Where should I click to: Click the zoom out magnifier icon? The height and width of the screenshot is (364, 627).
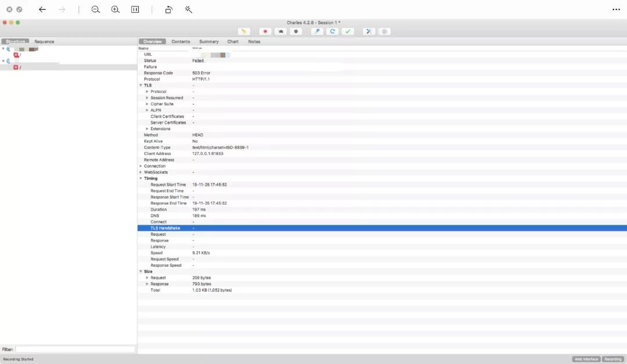96,9
